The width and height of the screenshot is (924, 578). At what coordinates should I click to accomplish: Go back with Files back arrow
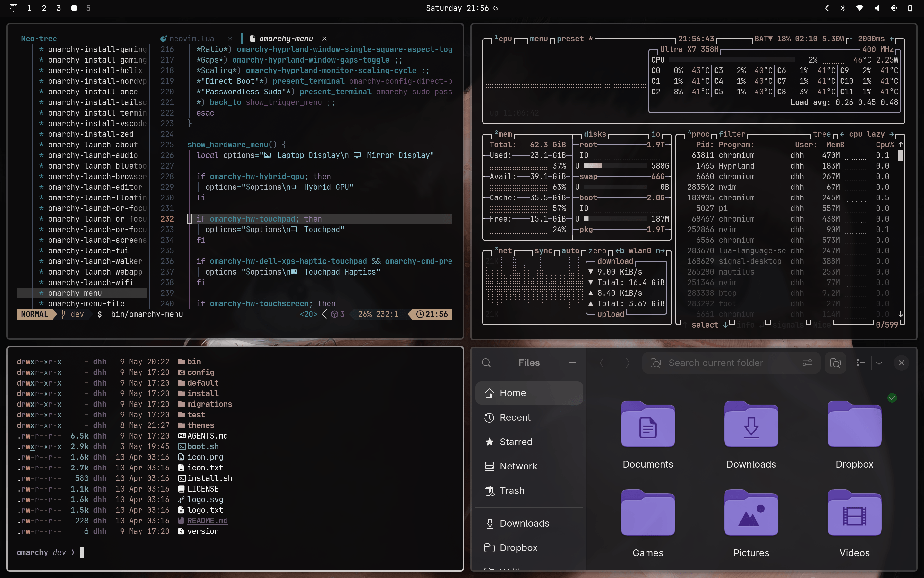(601, 363)
